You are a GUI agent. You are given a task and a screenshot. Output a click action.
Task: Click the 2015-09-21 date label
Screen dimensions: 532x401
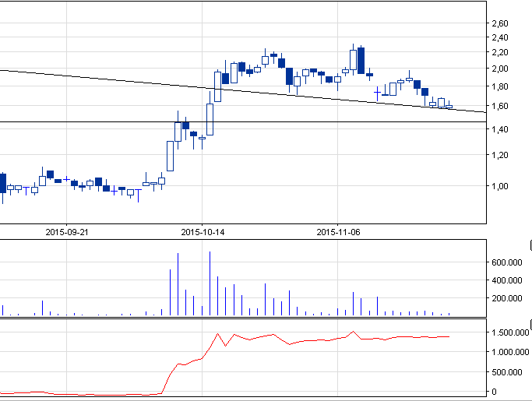point(66,232)
